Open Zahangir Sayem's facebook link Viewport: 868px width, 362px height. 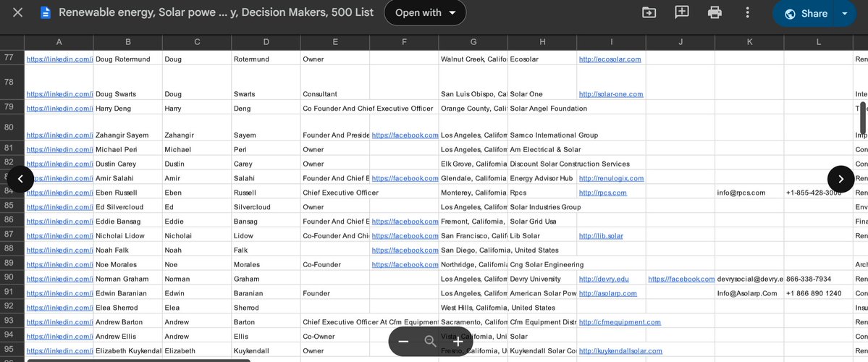(x=405, y=135)
